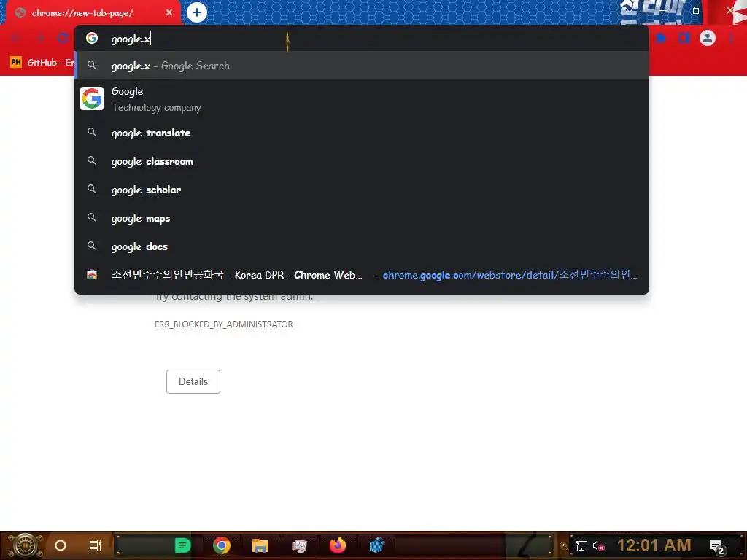The image size is (747, 560).
Task: Pick the 'google maps' suggestion
Action: 362,218
